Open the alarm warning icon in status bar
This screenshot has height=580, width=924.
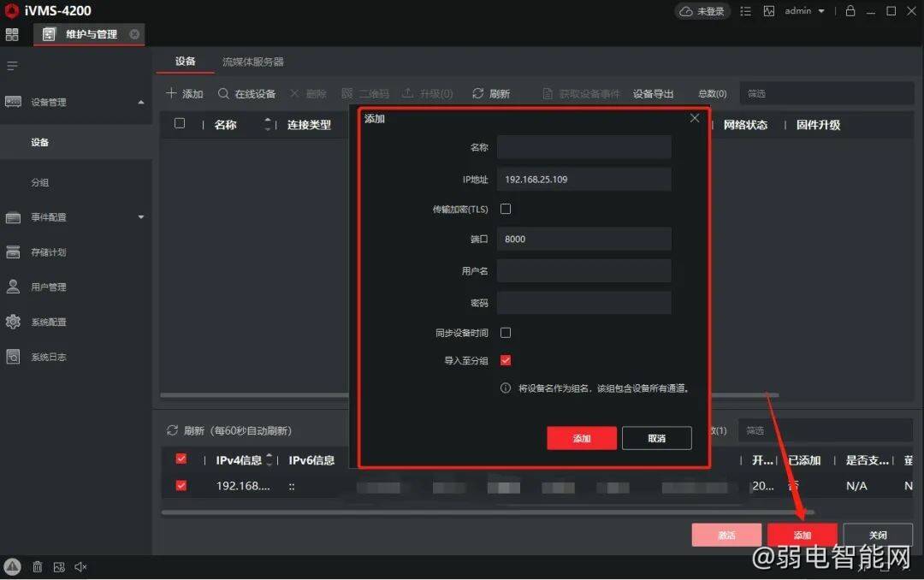[12, 567]
